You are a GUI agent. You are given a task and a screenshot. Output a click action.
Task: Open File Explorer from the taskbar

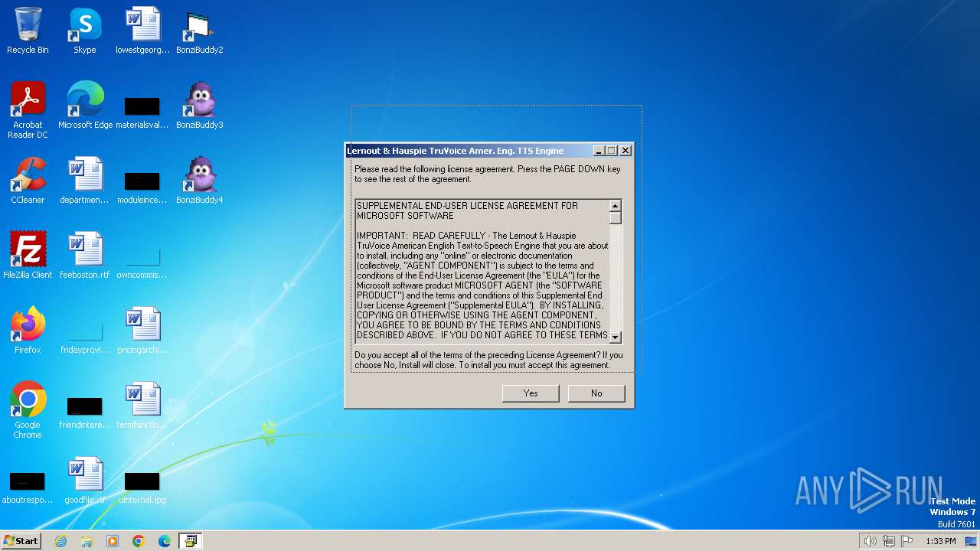pos(87,541)
